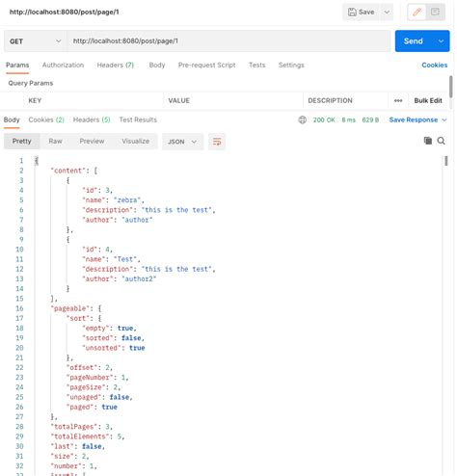Open the column options ellipsis icon

pos(398,101)
